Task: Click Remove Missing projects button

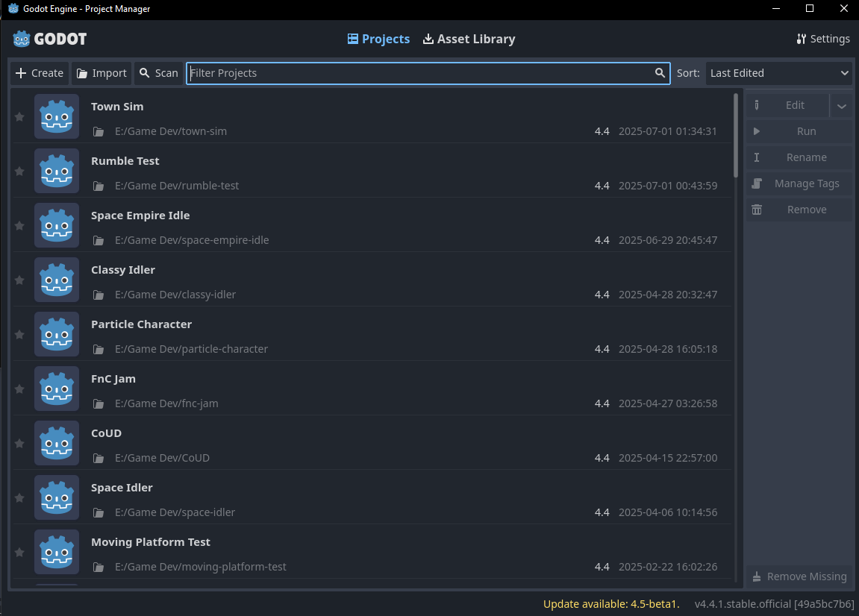Action: pyautogui.click(x=799, y=576)
